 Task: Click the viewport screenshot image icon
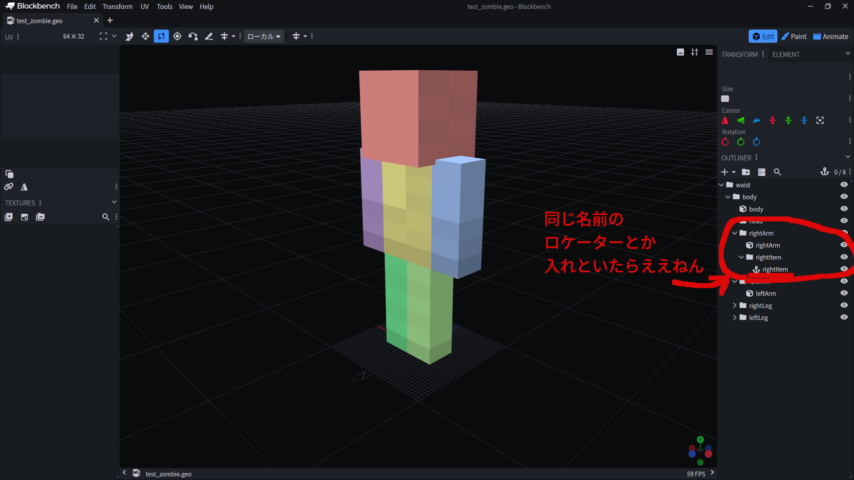point(680,52)
